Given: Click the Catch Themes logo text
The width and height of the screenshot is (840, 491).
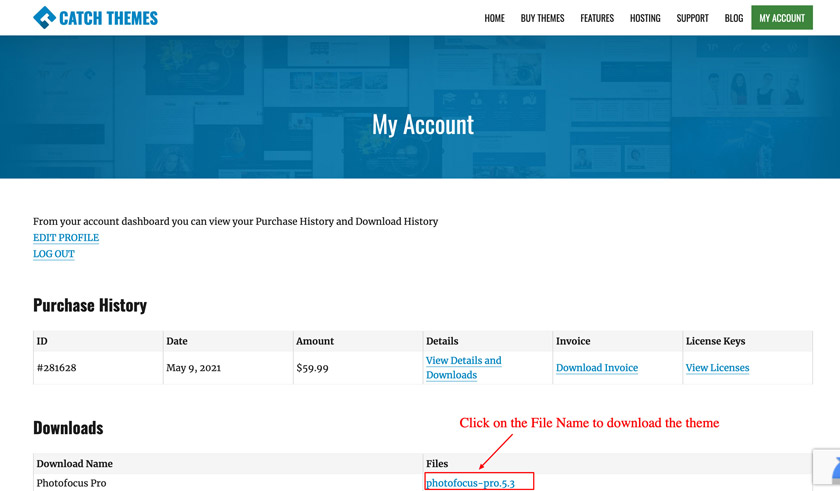Looking at the screenshot, I should (x=108, y=18).
